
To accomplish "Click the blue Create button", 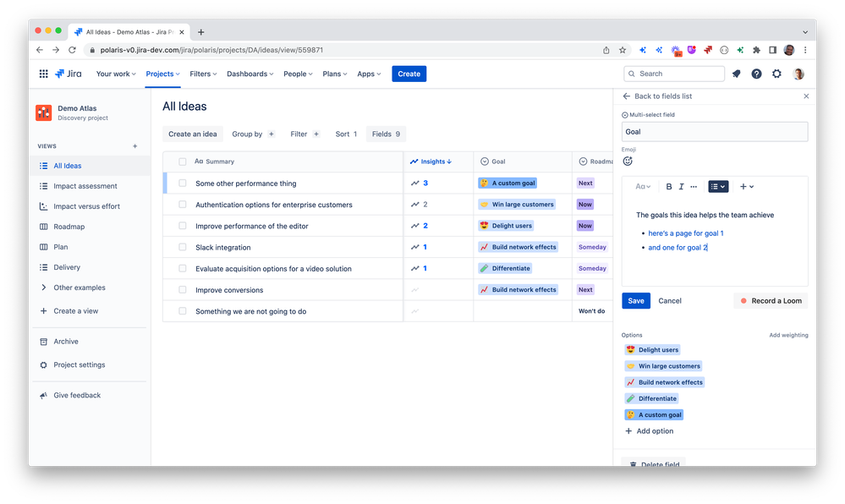I will (x=409, y=74).
